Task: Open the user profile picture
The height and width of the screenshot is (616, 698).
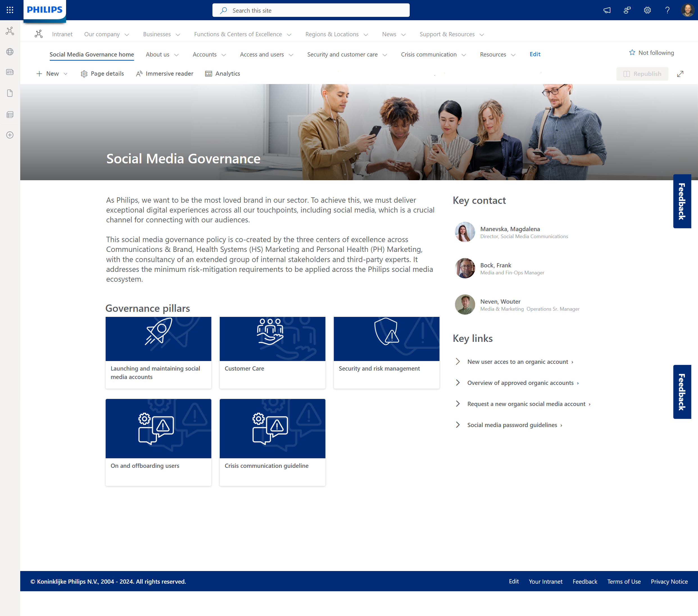Action: pos(687,10)
